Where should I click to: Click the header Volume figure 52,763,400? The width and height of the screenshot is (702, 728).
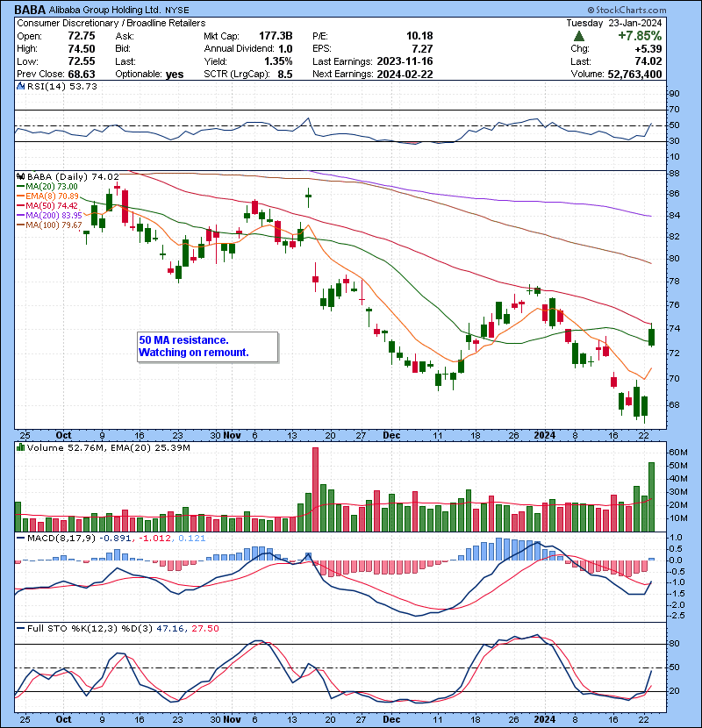coord(634,75)
